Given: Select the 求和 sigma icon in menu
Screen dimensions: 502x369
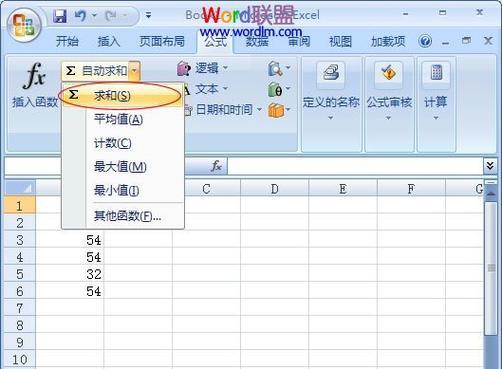Looking at the screenshot, I should [73, 95].
